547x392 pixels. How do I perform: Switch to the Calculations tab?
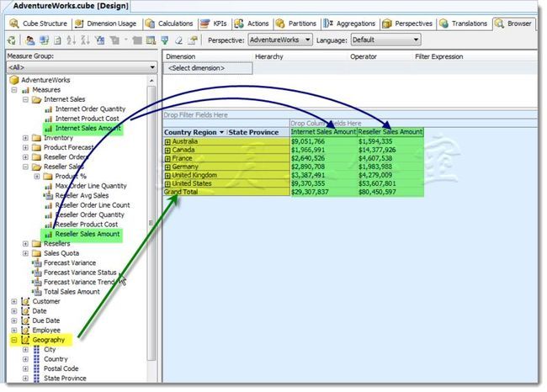(x=169, y=24)
